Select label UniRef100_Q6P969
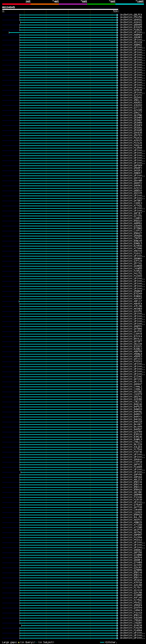 131,165
